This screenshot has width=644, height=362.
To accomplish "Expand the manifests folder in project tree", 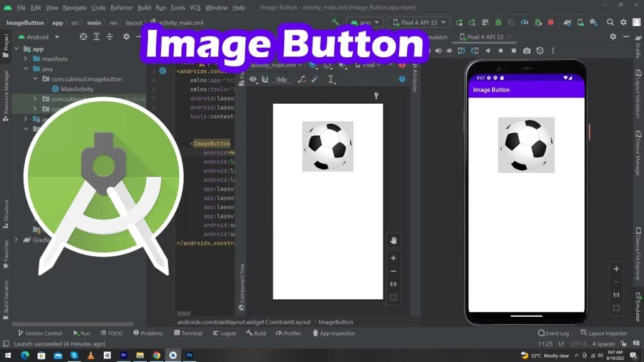I will [x=26, y=59].
